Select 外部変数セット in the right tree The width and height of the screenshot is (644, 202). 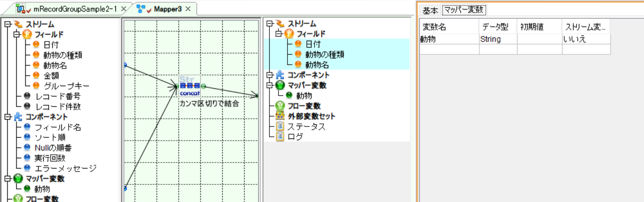click(311, 116)
